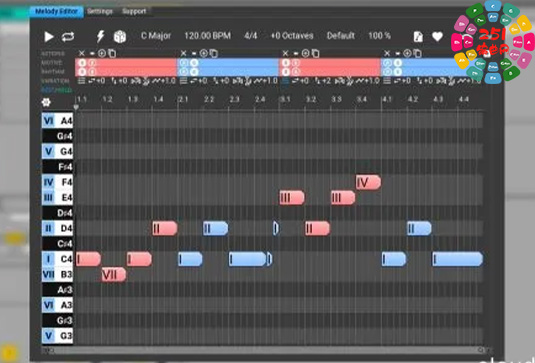The width and height of the screenshot is (535, 363).
Task: Delete the first red pattern with its X icon
Action: (x=82, y=53)
